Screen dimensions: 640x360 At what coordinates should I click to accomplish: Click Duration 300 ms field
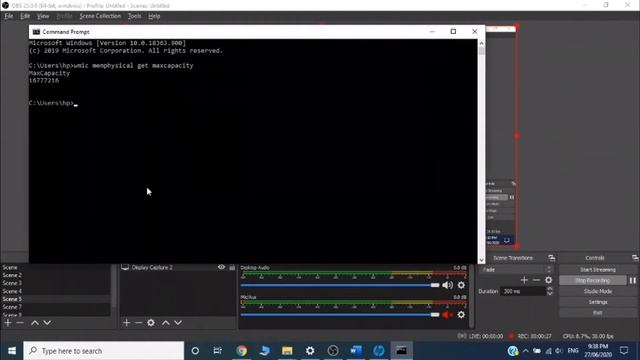[x=523, y=291]
